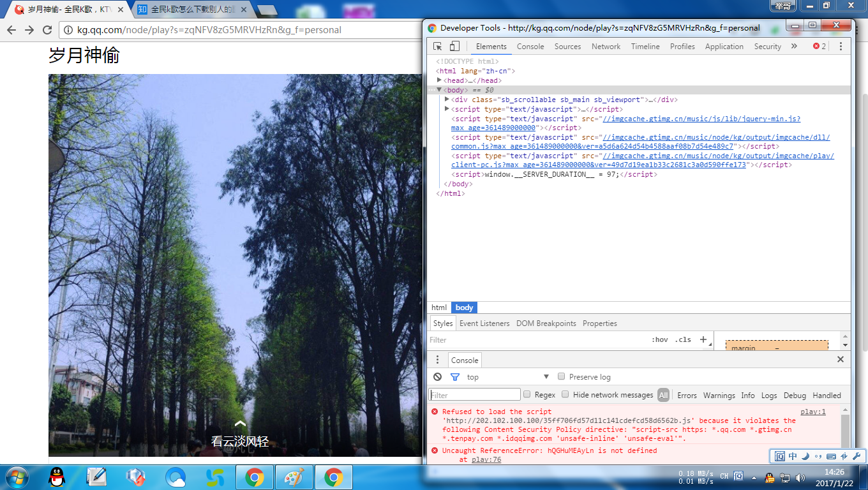Expand the div sb_scrollable node
Screen dimensions: 868x490
coord(447,100)
